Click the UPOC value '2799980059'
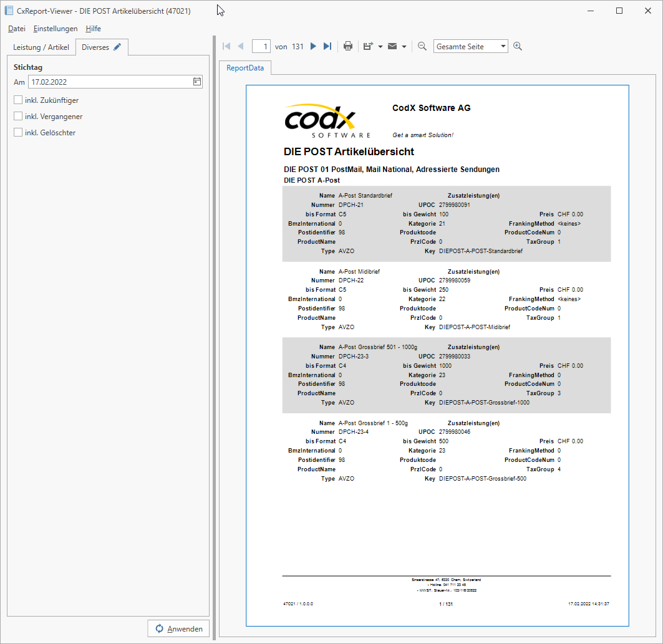 455,280
